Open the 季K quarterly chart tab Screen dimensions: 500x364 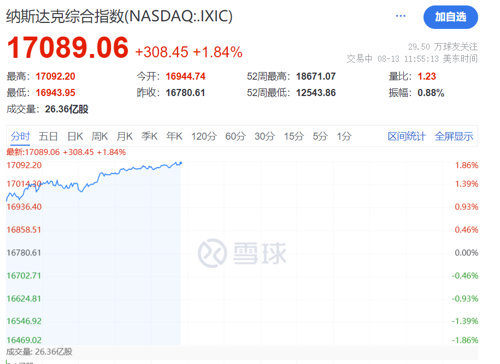click(x=149, y=136)
